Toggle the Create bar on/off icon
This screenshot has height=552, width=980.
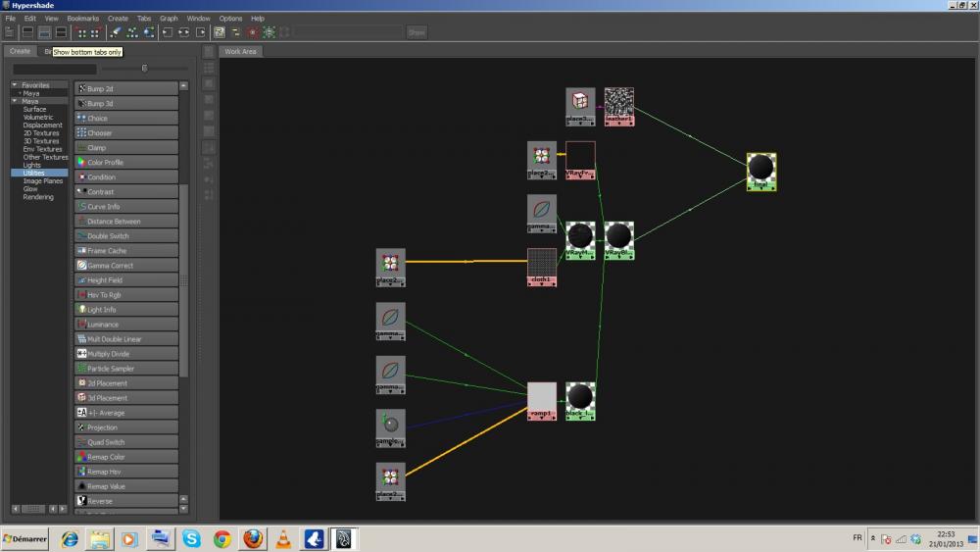click(x=10, y=32)
